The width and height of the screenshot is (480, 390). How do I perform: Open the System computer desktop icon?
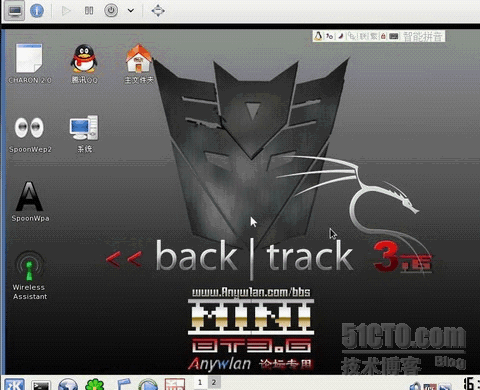pos(84,134)
